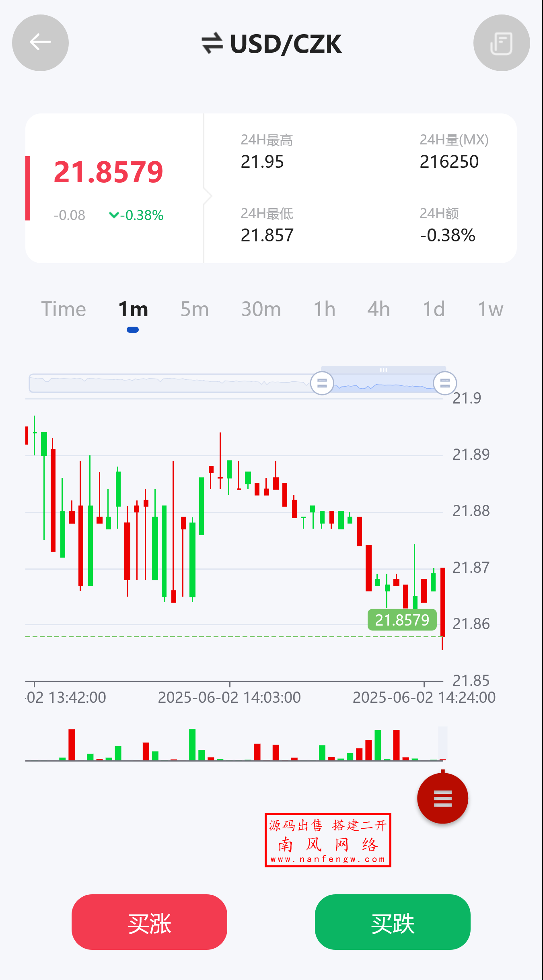This screenshot has height=980, width=543.
Task: Choose the 1h timeframe
Action: (x=324, y=309)
